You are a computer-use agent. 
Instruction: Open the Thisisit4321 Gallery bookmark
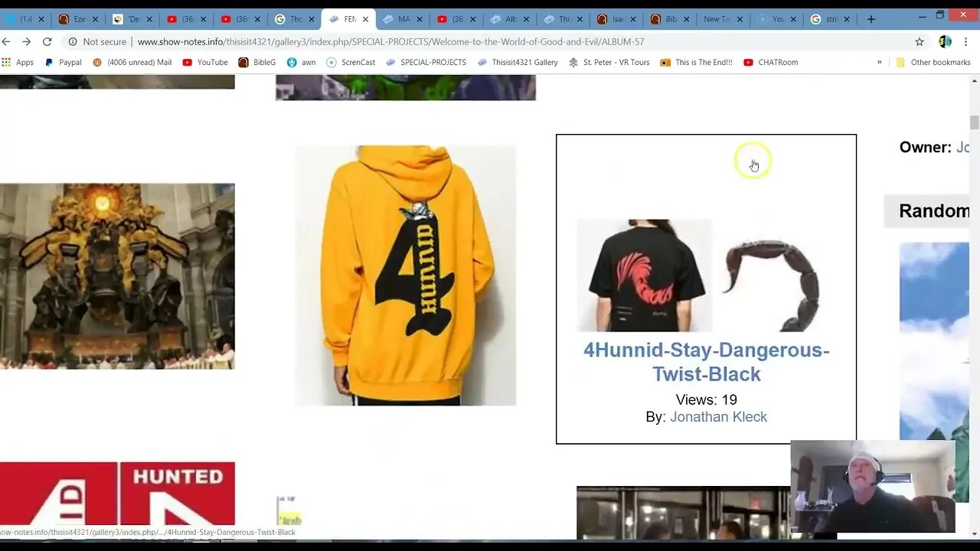pos(518,62)
